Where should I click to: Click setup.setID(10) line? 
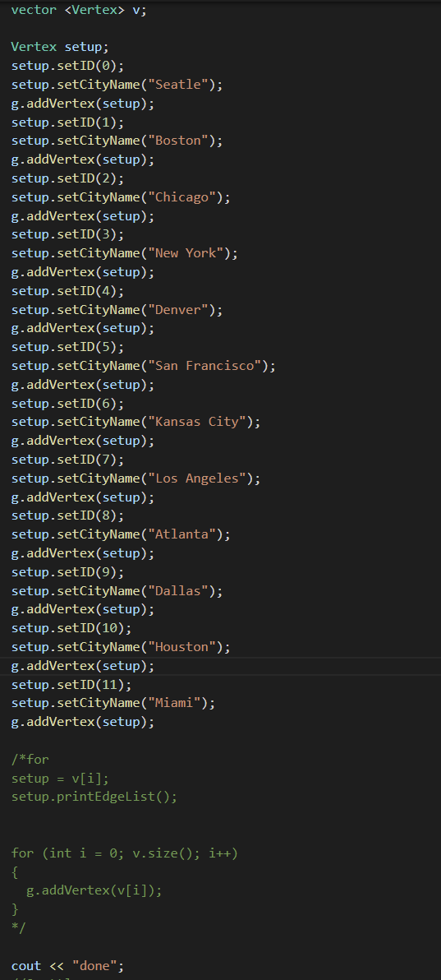point(71,628)
